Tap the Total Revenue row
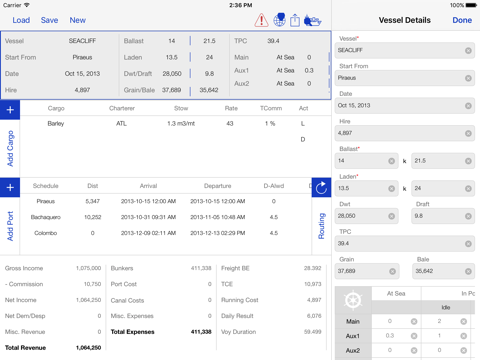The image size is (480, 360). (53, 348)
